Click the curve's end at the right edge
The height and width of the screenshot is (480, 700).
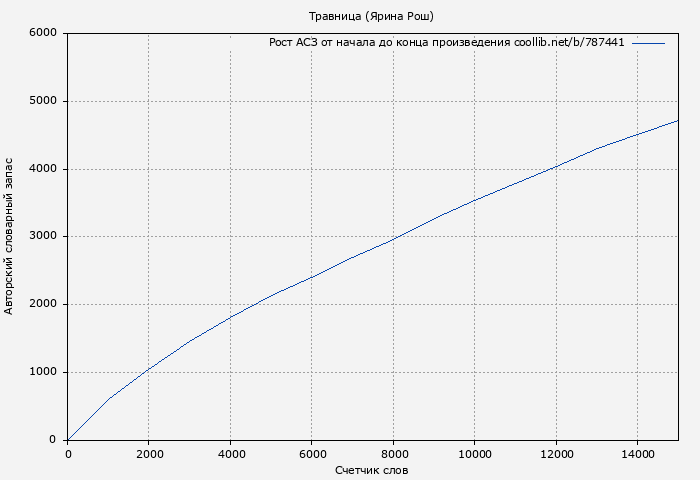[678, 120]
